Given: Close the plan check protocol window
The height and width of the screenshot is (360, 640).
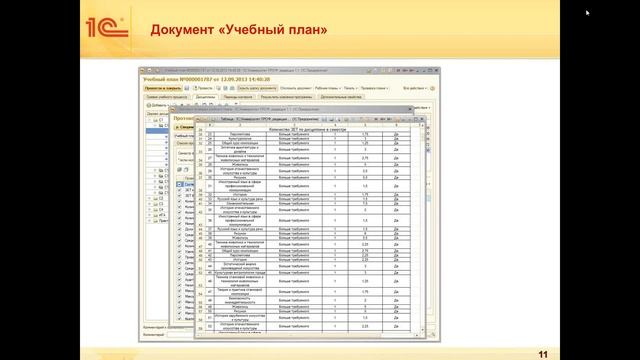Looking at the screenshot, I should [x=410, y=109].
